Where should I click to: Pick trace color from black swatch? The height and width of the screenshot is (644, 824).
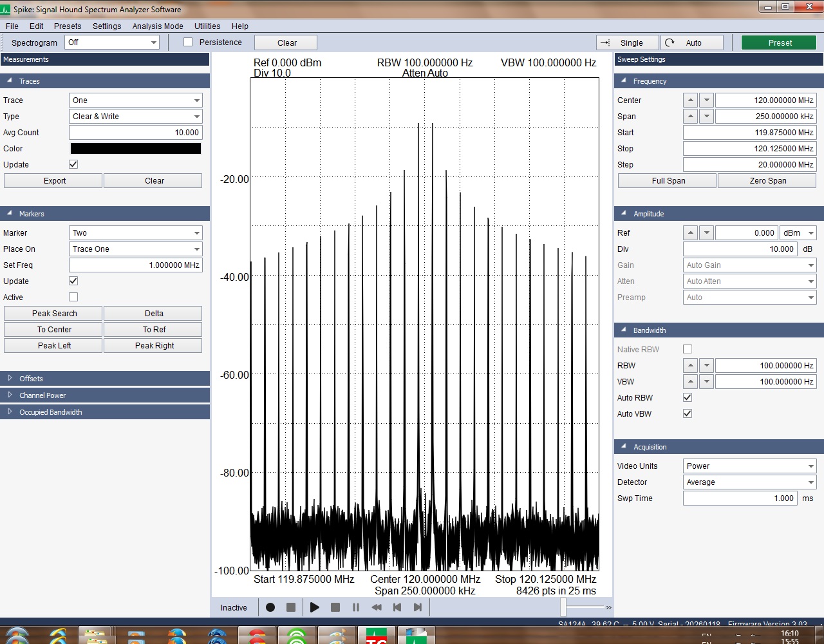pyautogui.click(x=136, y=149)
